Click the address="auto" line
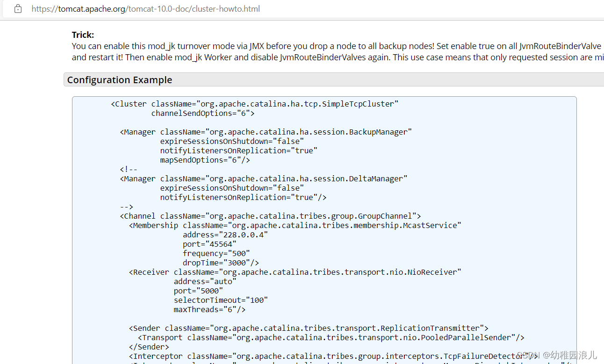This screenshot has height=364, width=604. click(x=205, y=281)
